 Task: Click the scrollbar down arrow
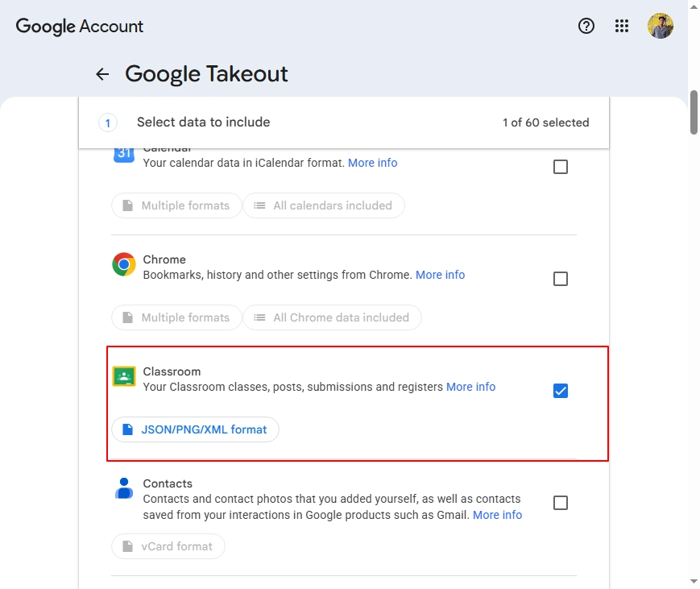click(x=694, y=581)
